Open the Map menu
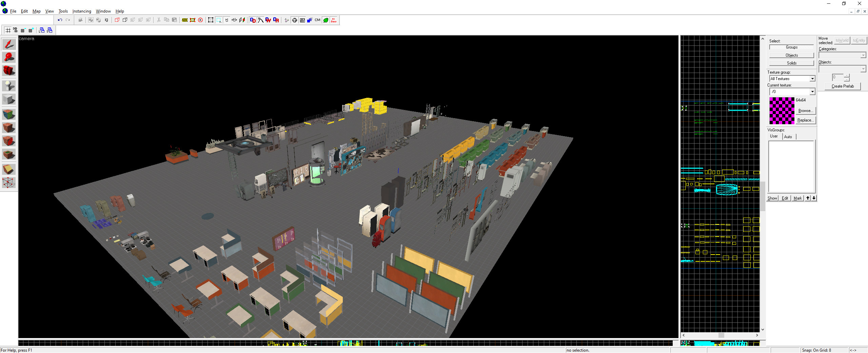 (x=36, y=11)
